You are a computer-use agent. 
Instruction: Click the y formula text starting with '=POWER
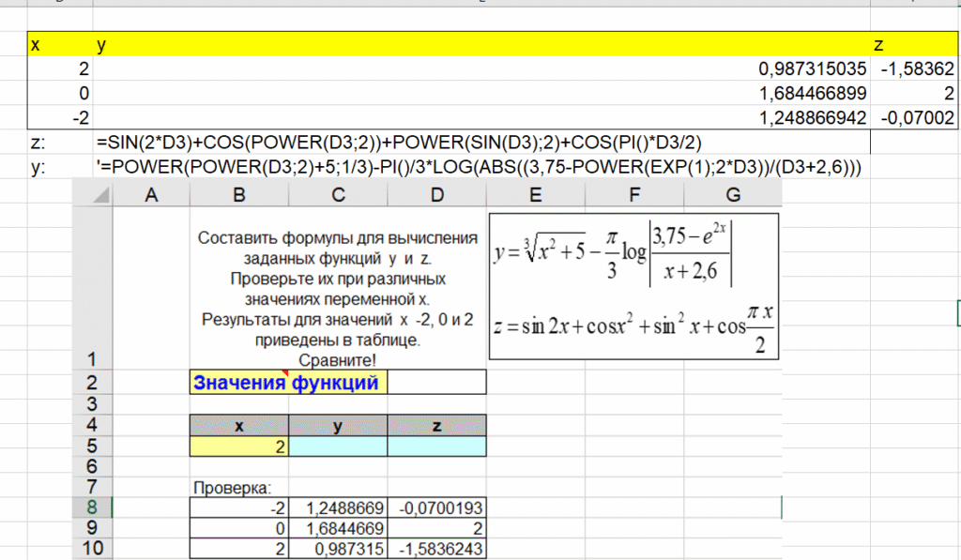click(479, 167)
